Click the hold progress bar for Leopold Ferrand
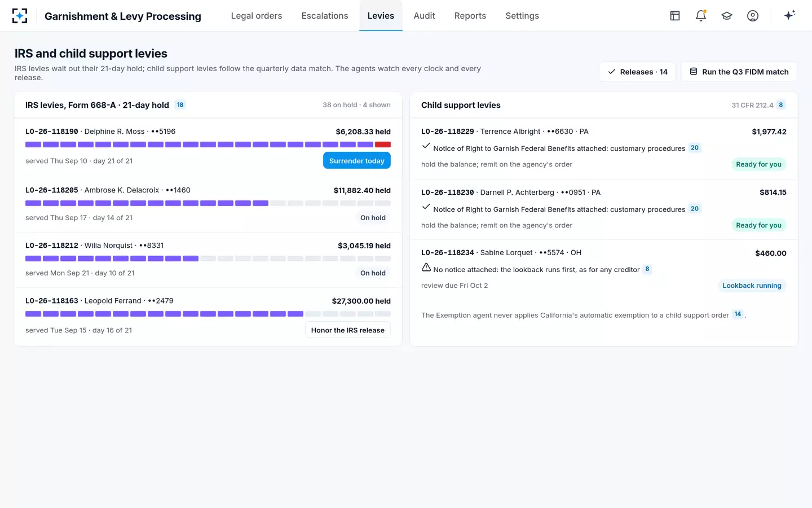 (x=208, y=314)
